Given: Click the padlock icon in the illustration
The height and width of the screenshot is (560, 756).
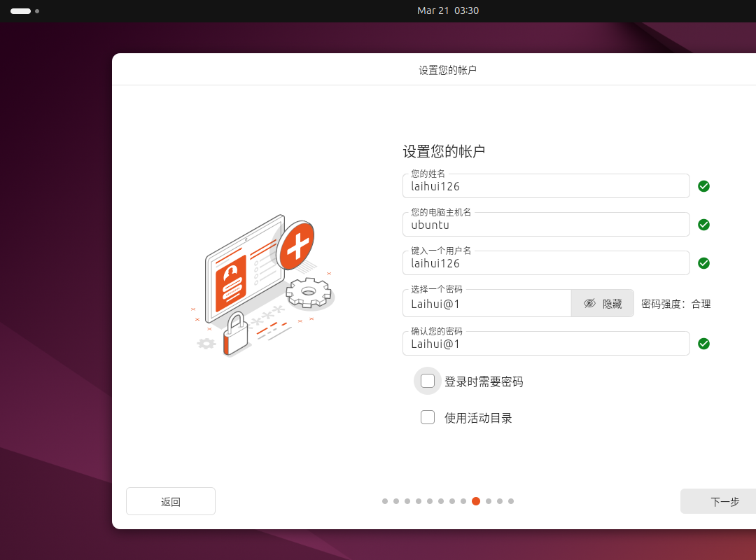Looking at the screenshot, I should tap(234, 335).
